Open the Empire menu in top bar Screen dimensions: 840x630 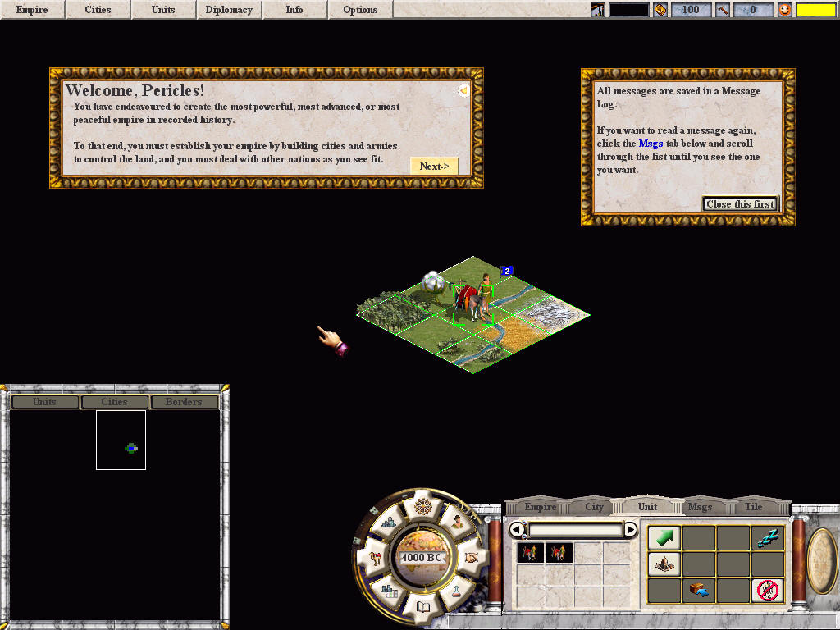32,10
